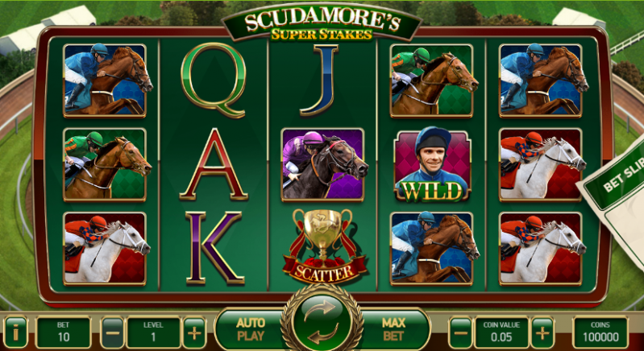
Task: Click the gold trophy Scatter symbol
Action: pos(323,246)
